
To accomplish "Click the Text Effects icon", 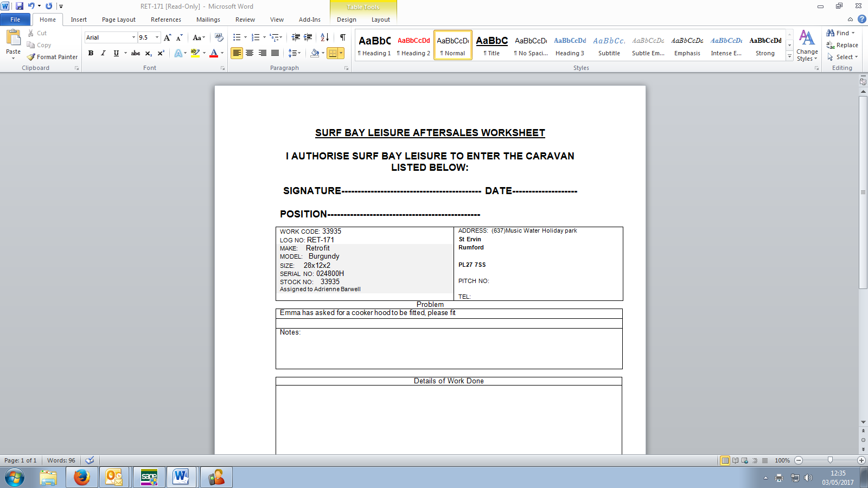I will [178, 53].
